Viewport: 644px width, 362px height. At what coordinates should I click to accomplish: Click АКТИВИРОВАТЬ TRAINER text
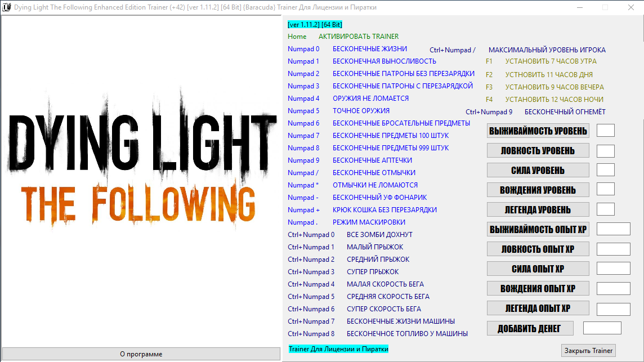[359, 37]
